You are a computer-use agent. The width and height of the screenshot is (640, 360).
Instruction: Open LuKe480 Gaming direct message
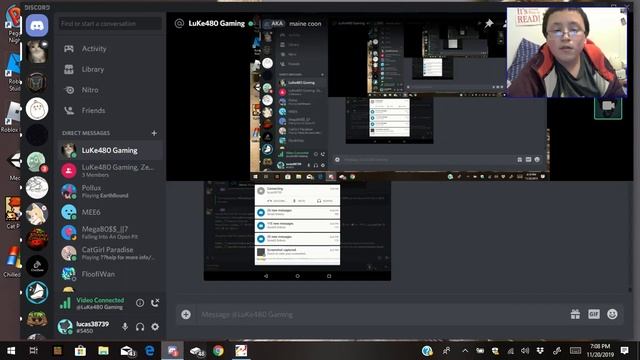point(109,150)
